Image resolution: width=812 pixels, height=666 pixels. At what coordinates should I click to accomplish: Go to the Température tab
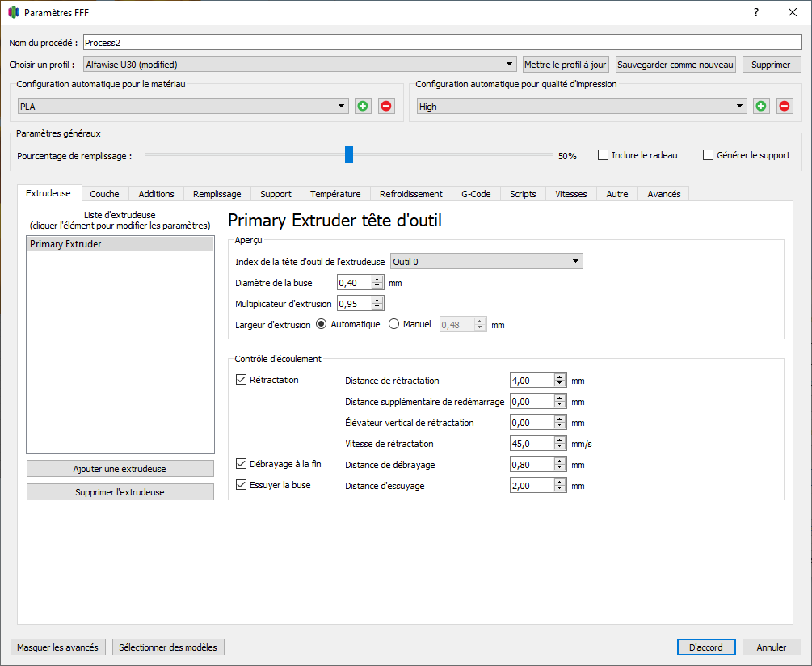(x=335, y=194)
